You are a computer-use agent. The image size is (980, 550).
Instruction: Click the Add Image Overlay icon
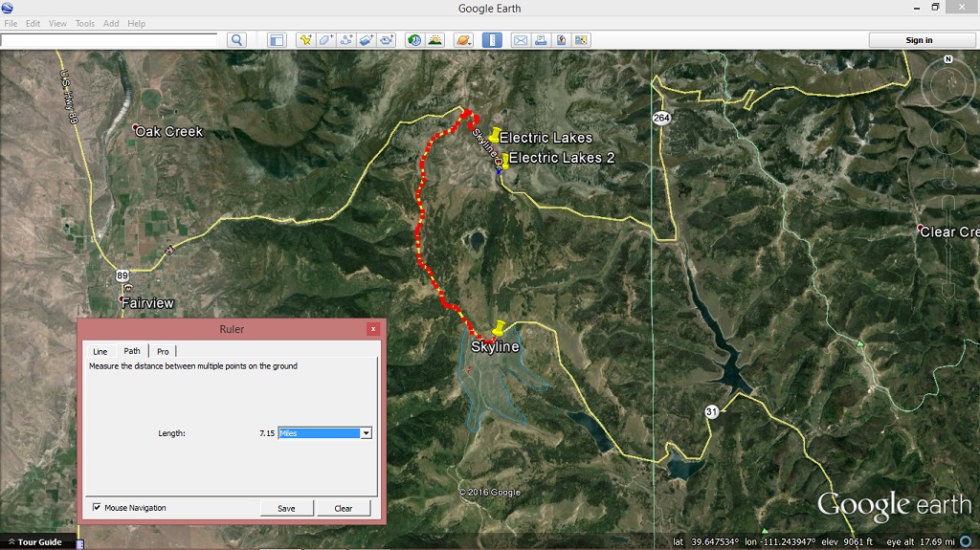tap(367, 40)
